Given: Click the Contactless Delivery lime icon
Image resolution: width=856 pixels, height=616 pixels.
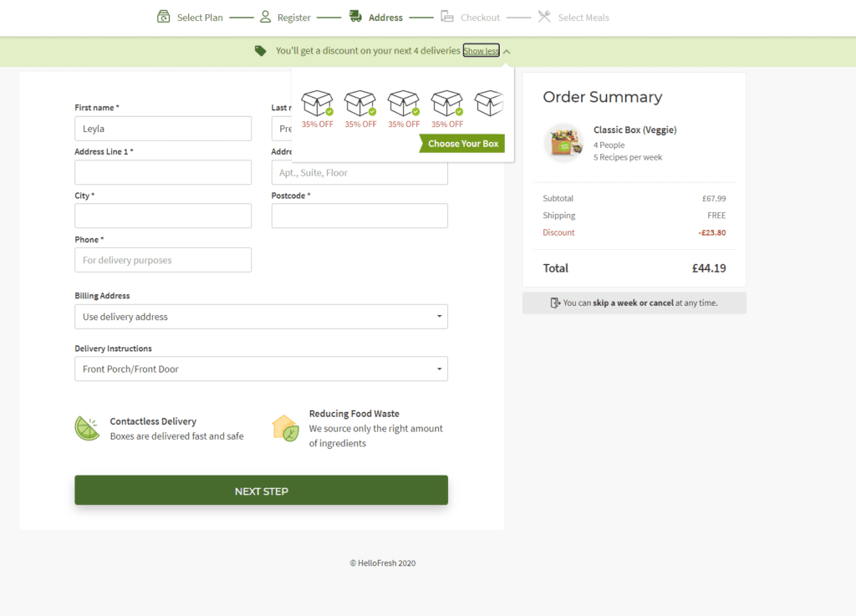Looking at the screenshot, I should [87, 428].
